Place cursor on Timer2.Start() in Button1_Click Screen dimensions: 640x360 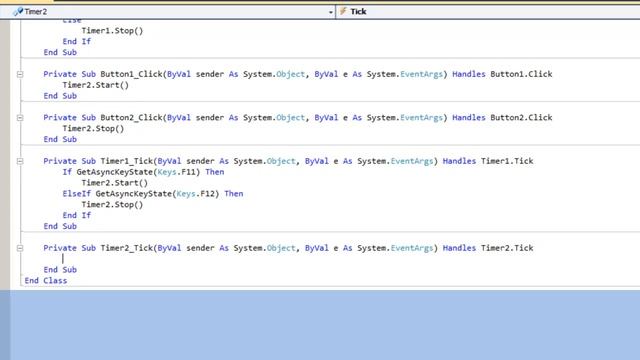point(96,85)
